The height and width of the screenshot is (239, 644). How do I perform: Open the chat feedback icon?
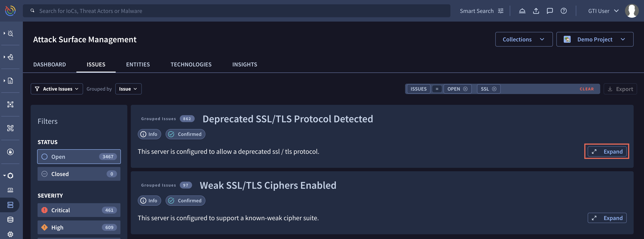click(x=549, y=11)
